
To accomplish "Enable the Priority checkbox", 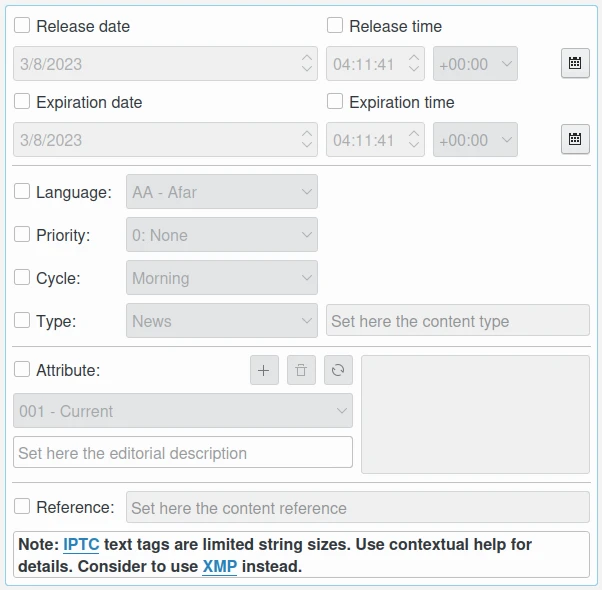I will [x=22, y=235].
